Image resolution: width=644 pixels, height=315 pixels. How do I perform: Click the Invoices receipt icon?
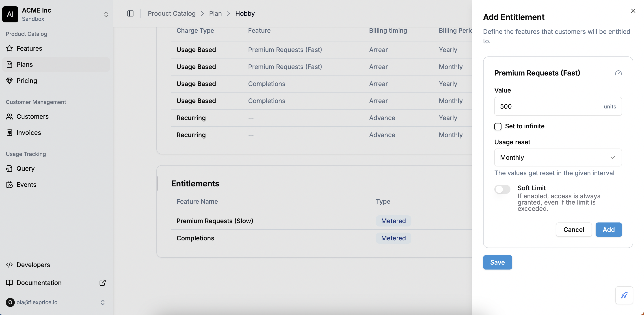click(x=9, y=132)
